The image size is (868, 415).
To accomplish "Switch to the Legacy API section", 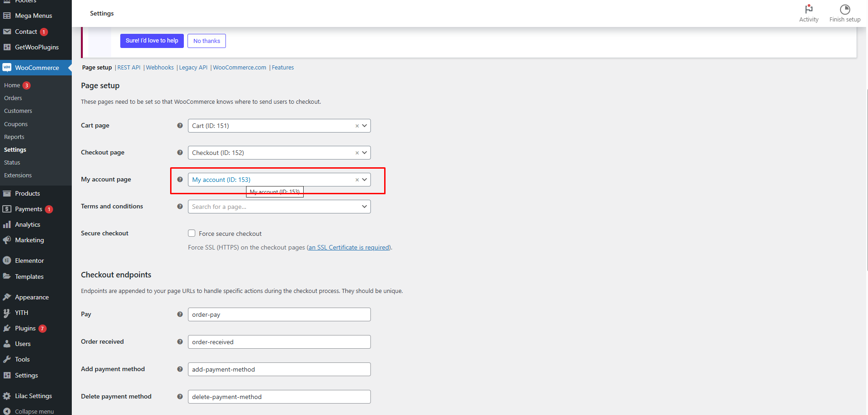I will pos(193,67).
